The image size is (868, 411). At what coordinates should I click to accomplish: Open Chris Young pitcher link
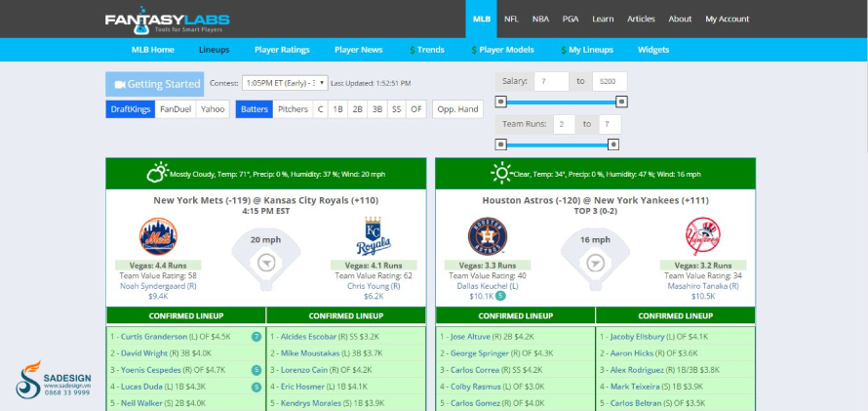click(x=374, y=286)
